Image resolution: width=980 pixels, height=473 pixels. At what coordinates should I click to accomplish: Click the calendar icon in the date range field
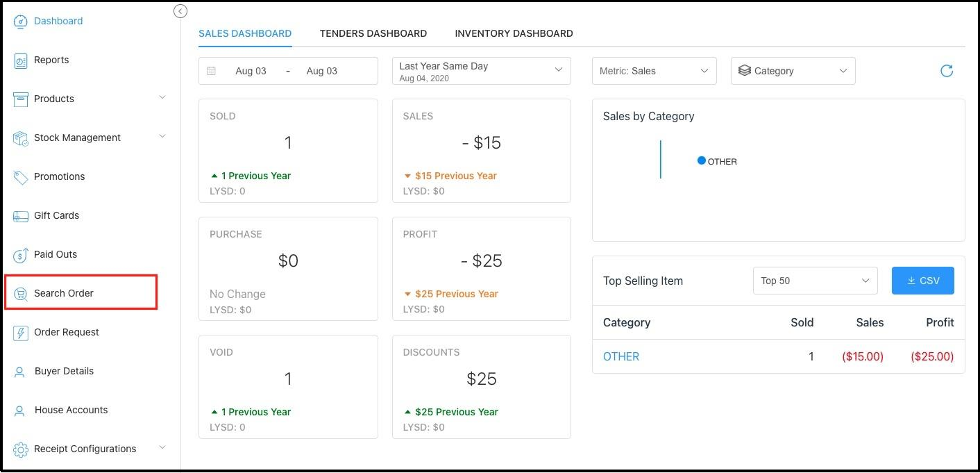pyautogui.click(x=212, y=70)
